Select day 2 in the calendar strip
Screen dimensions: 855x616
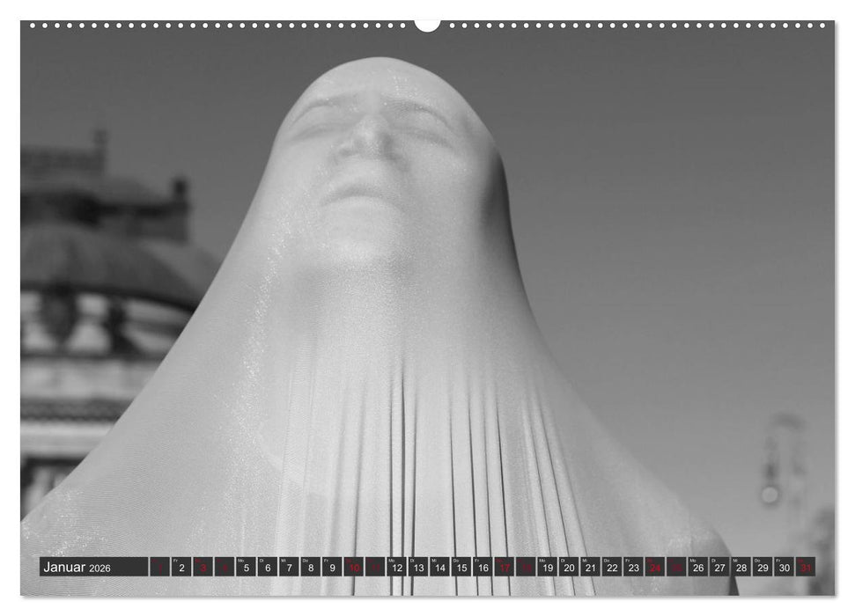[x=181, y=568]
